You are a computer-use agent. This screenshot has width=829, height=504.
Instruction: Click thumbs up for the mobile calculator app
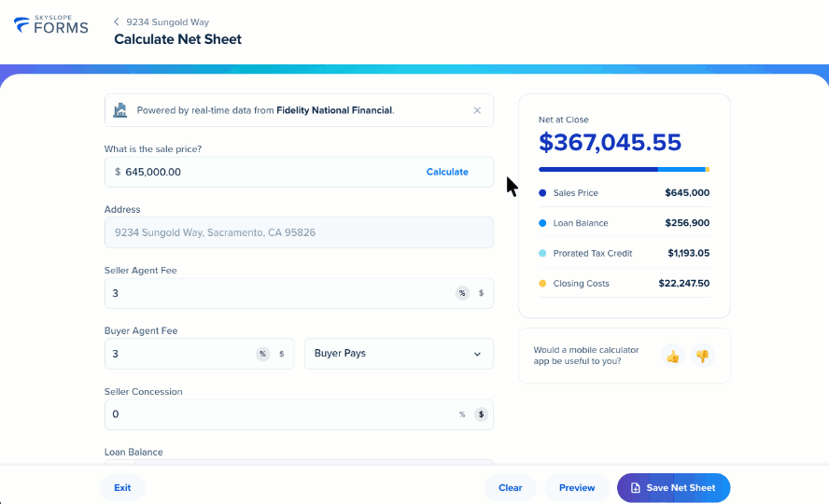tap(672, 357)
